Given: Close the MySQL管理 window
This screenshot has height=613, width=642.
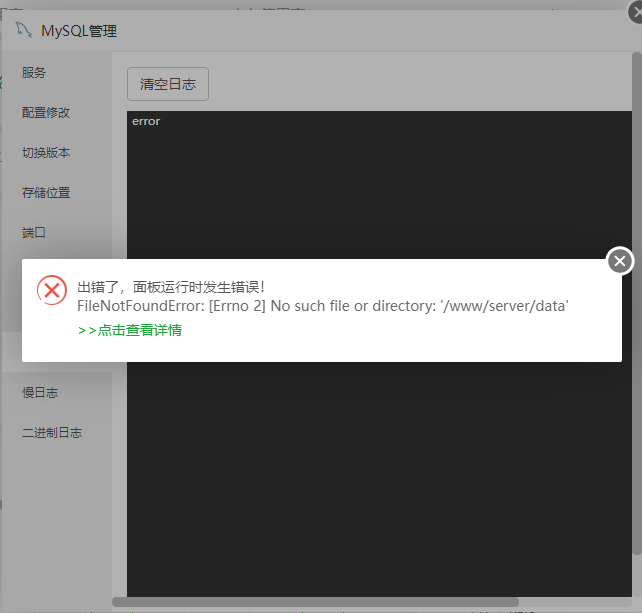Looking at the screenshot, I should (x=636, y=12).
